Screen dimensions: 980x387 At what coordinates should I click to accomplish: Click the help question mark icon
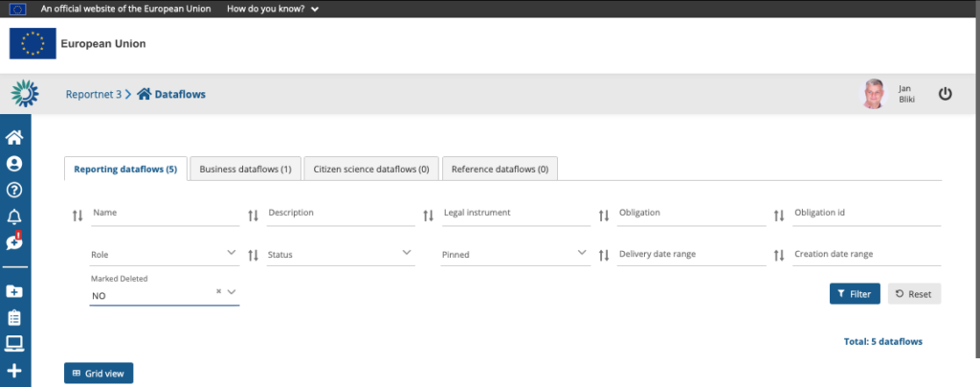click(14, 190)
